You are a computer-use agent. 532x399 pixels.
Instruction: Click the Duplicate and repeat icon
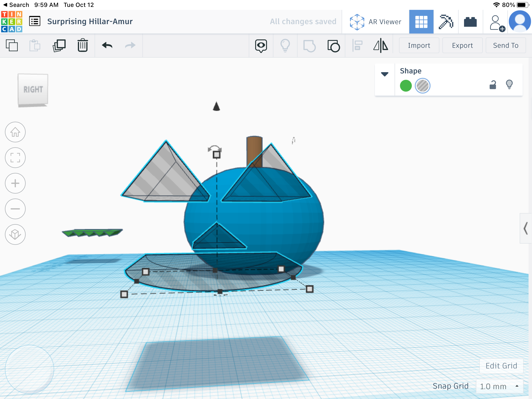[x=59, y=46]
